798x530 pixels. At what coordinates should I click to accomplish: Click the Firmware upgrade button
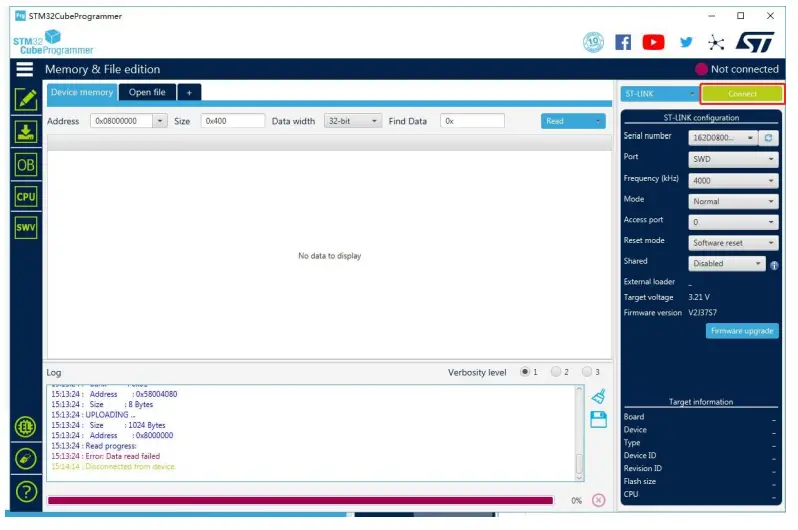coord(742,331)
